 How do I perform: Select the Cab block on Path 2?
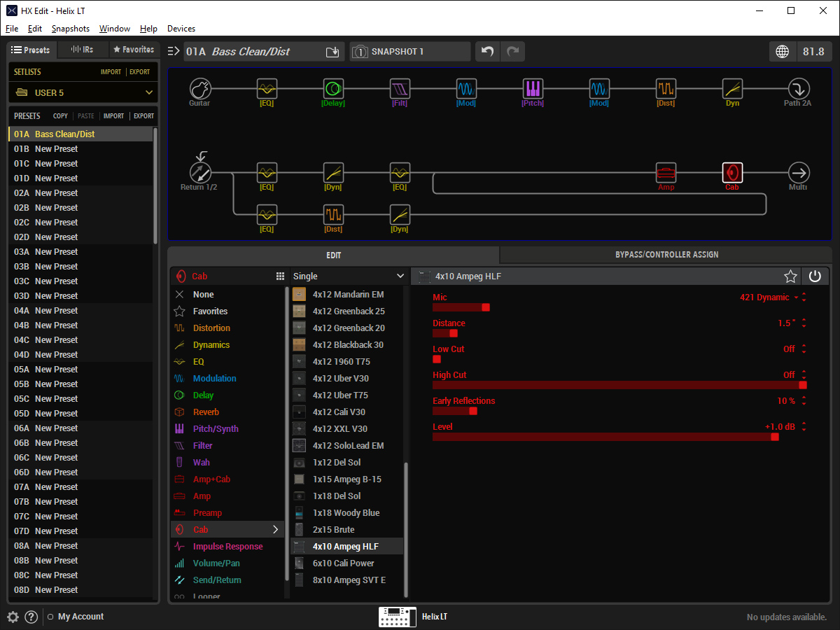[x=732, y=173]
